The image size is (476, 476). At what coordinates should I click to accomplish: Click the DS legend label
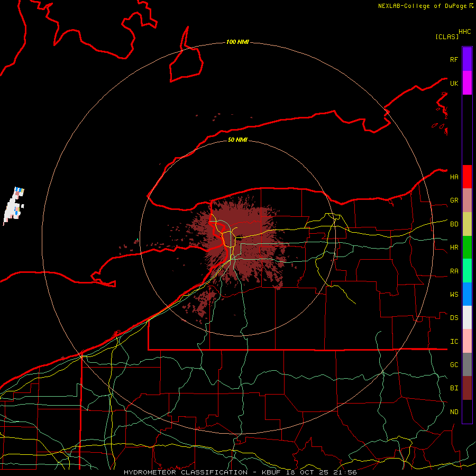click(x=454, y=318)
